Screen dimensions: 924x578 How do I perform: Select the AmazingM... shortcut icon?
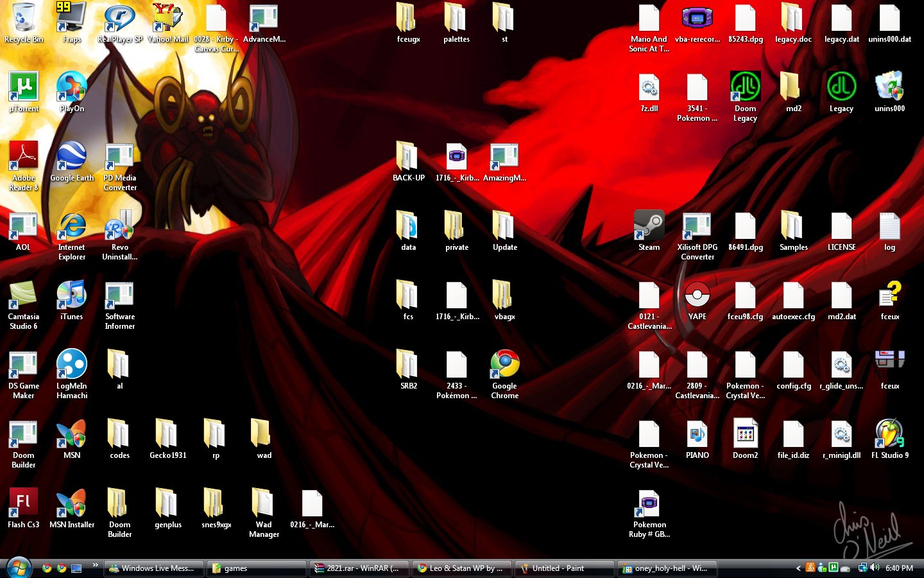click(505, 162)
